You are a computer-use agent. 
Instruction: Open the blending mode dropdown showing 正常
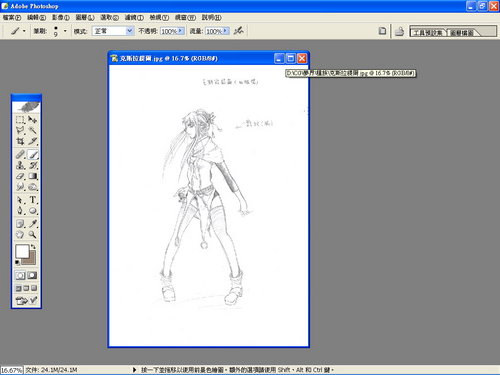113,31
